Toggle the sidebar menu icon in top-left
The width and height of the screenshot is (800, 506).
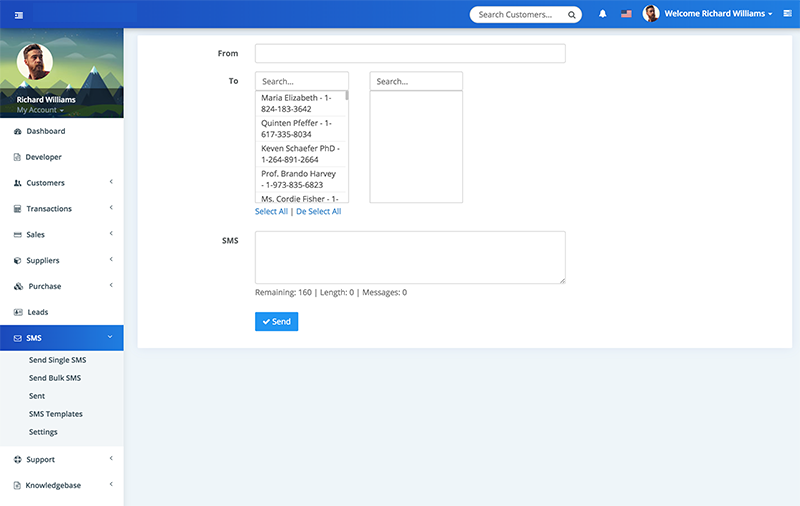click(19, 15)
